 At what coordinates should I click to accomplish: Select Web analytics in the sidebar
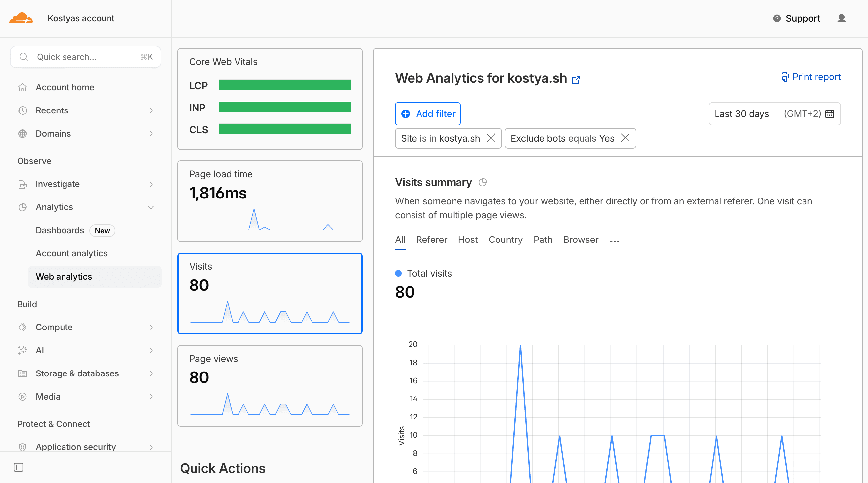click(x=95, y=276)
